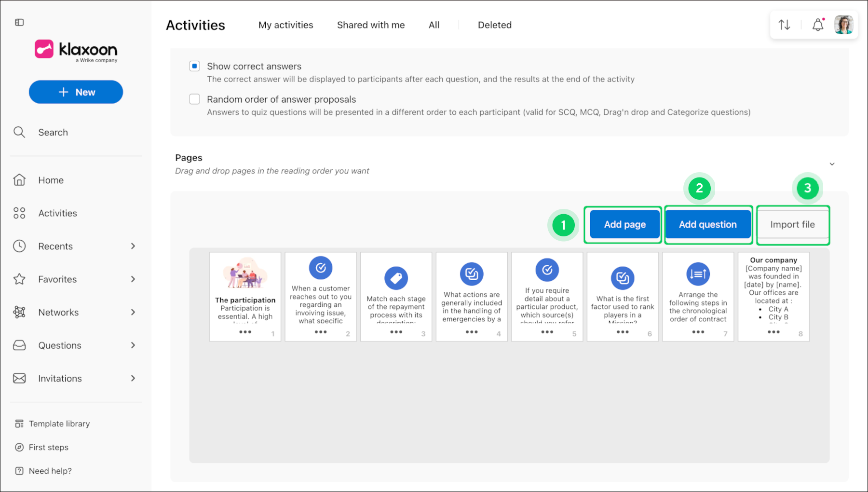Open the Deleted tab
This screenshot has height=492, width=868.
(x=495, y=25)
